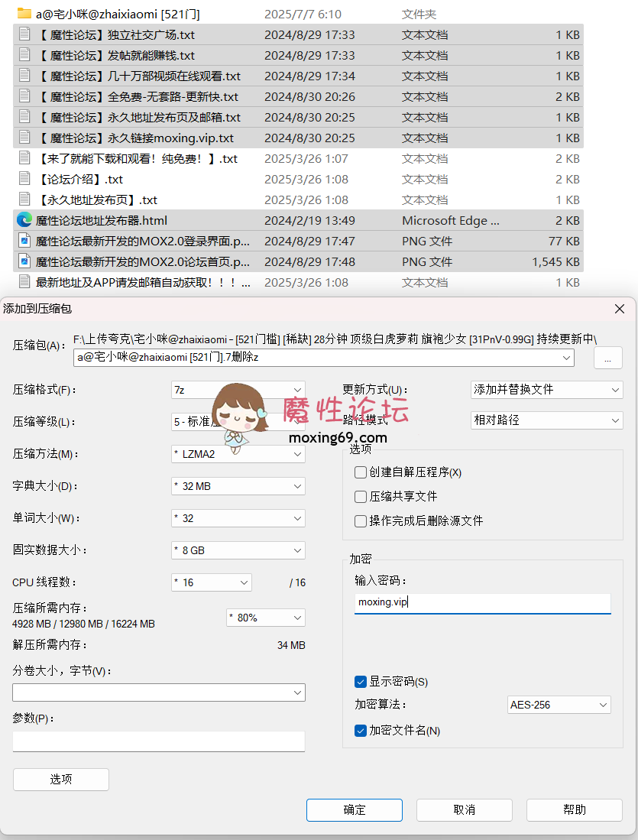Click the file icon for 永久地址发布页及邮箱.txt

coord(24,117)
